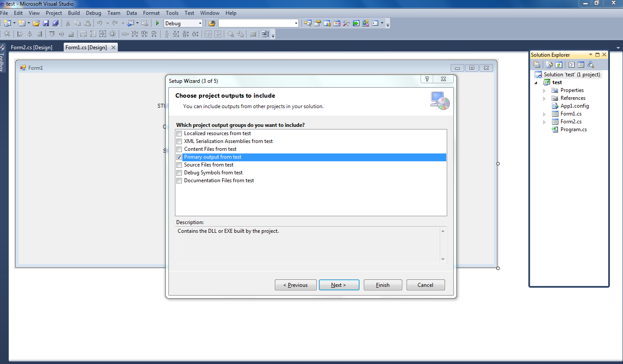Select the Save All icon

point(55,23)
